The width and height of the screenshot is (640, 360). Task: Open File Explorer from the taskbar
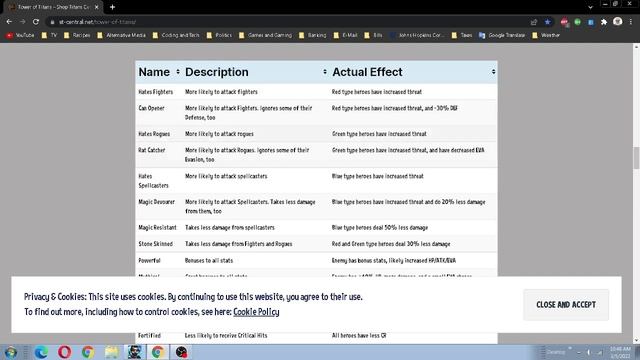point(111,352)
